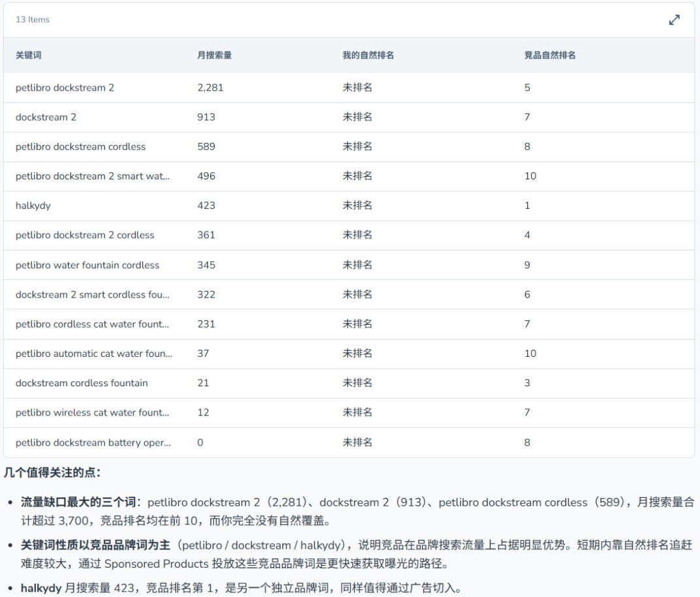Screen dimensions: 700x597
Task: Click search volume value 37
Action: [x=203, y=354]
